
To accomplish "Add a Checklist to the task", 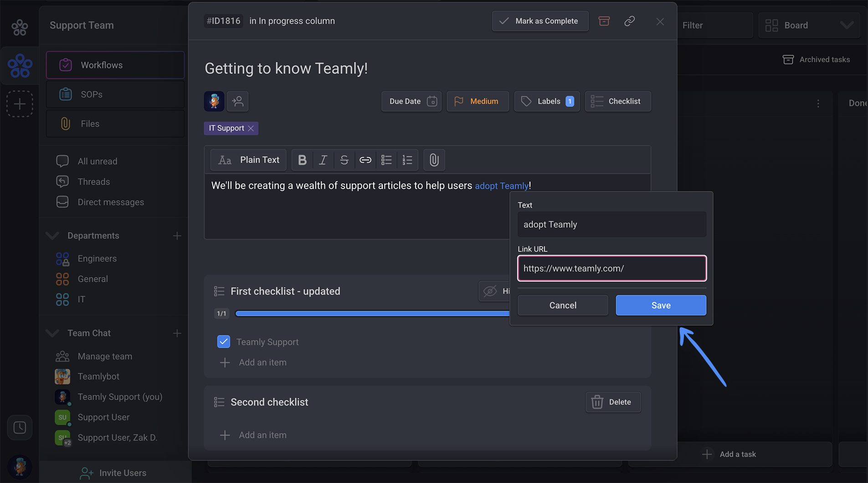I will coord(618,101).
